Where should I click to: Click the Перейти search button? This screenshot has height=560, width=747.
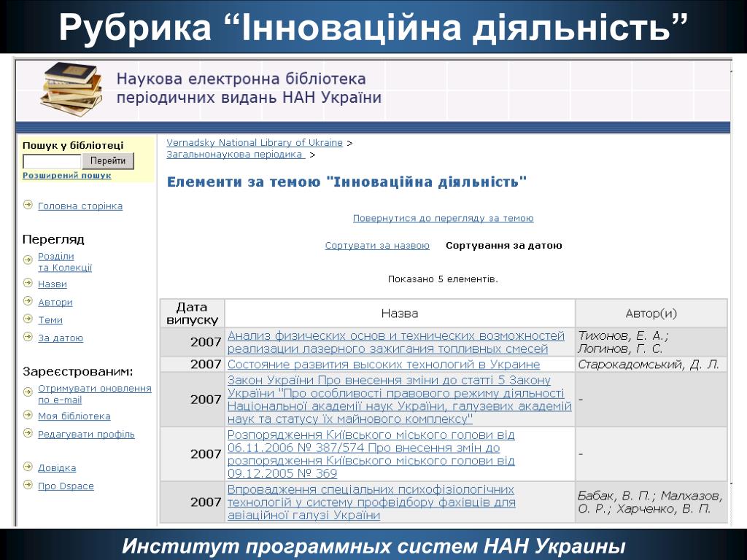(x=108, y=161)
